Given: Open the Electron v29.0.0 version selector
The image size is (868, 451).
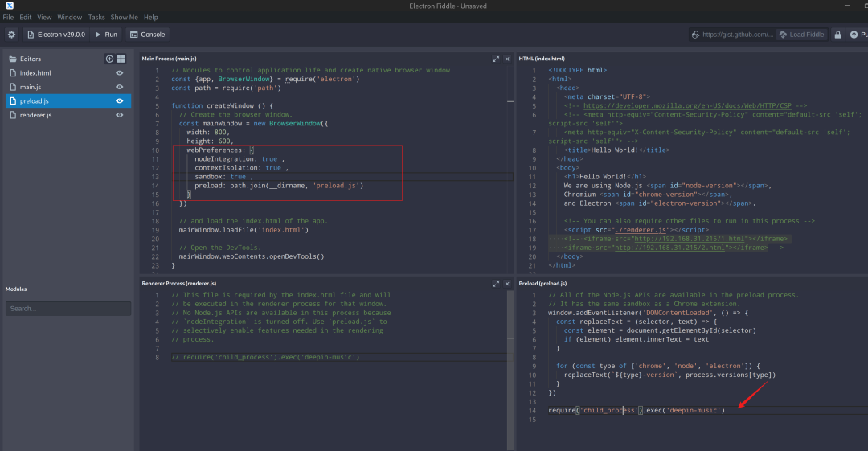Looking at the screenshot, I should click(x=55, y=35).
